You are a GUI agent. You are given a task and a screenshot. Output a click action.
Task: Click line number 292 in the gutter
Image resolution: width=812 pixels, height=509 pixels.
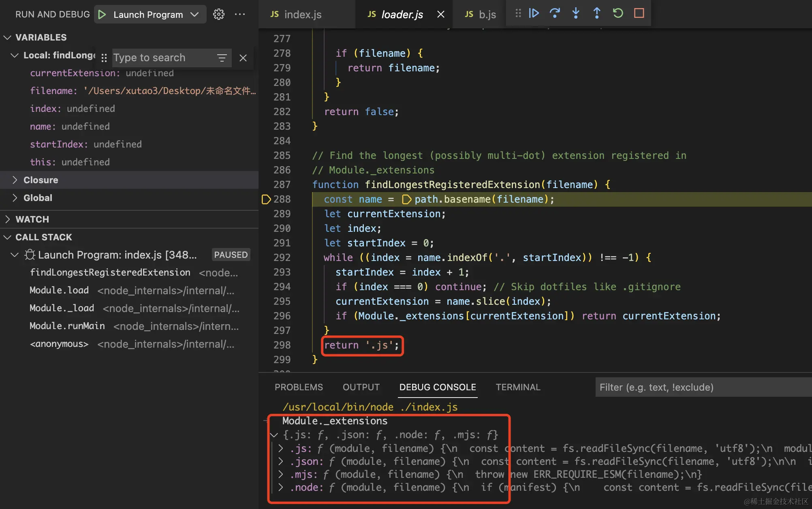point(282,258)
